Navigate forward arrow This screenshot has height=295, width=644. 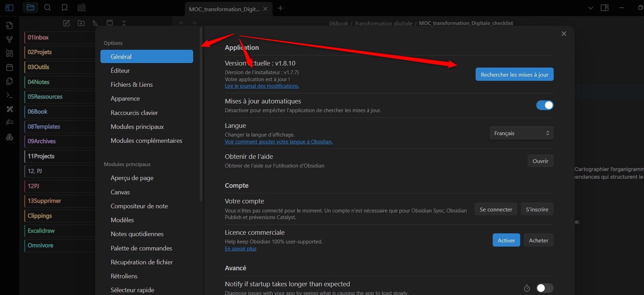click(194, 23)
